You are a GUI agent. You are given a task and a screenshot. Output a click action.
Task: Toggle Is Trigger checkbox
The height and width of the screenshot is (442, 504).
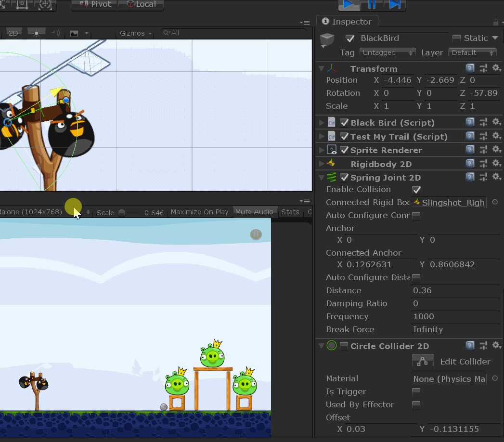click(416, 391)
